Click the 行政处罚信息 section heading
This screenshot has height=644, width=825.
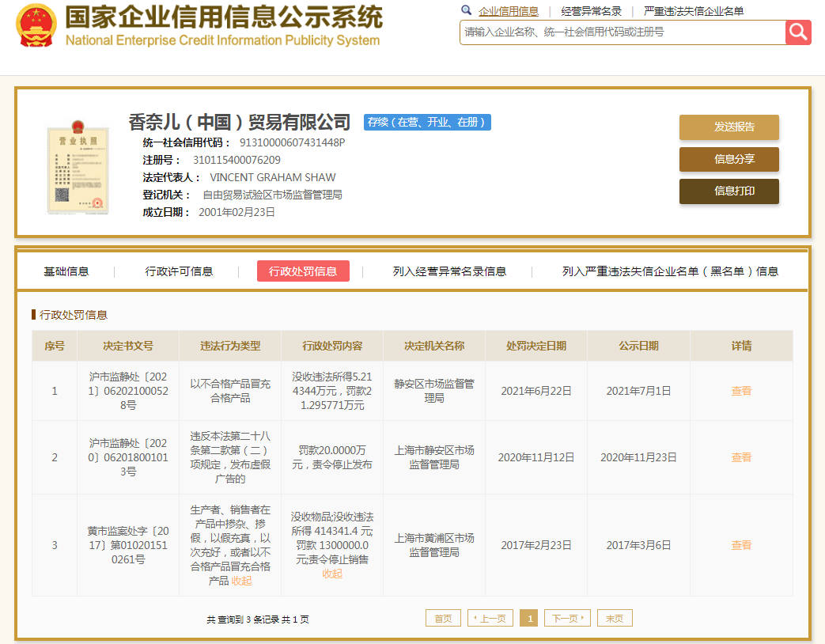[x=73, y=315]
